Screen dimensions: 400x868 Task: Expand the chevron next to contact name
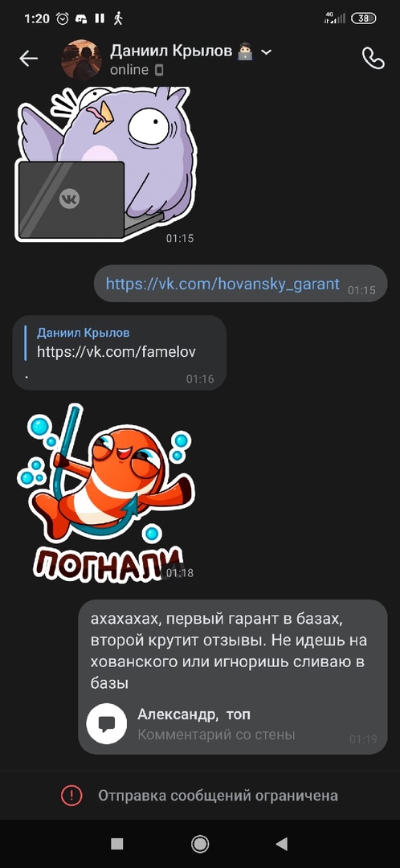[x=266, y=52]
